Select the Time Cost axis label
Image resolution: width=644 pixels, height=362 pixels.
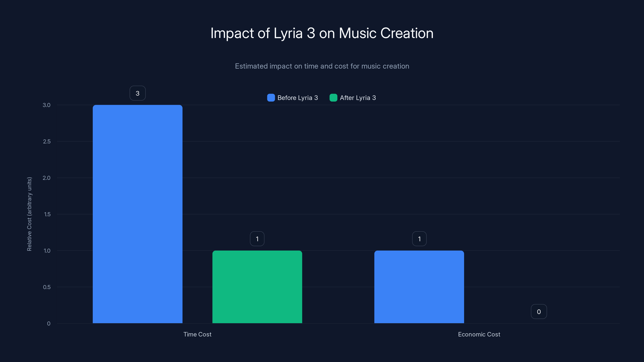point(197,334)
